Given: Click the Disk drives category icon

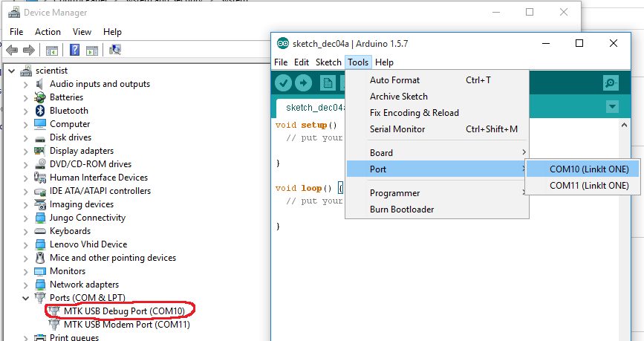Looking at the screenshot, I should (40, 138).
